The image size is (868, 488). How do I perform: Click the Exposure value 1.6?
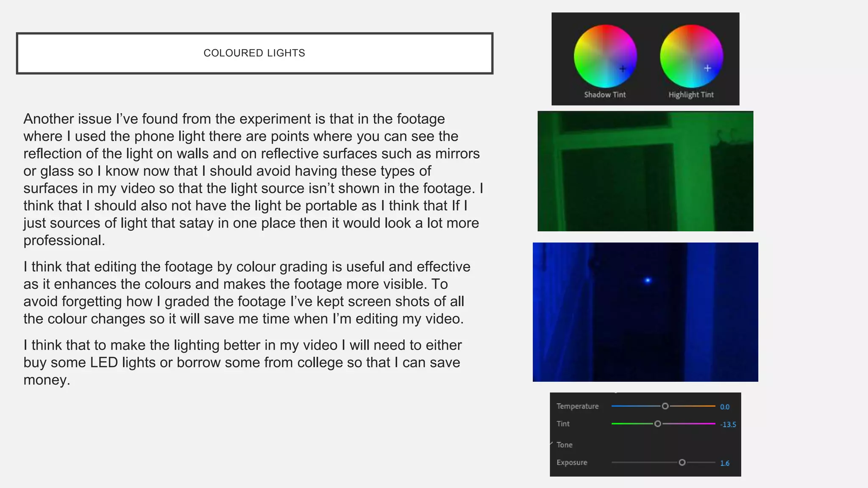point(725,463)
